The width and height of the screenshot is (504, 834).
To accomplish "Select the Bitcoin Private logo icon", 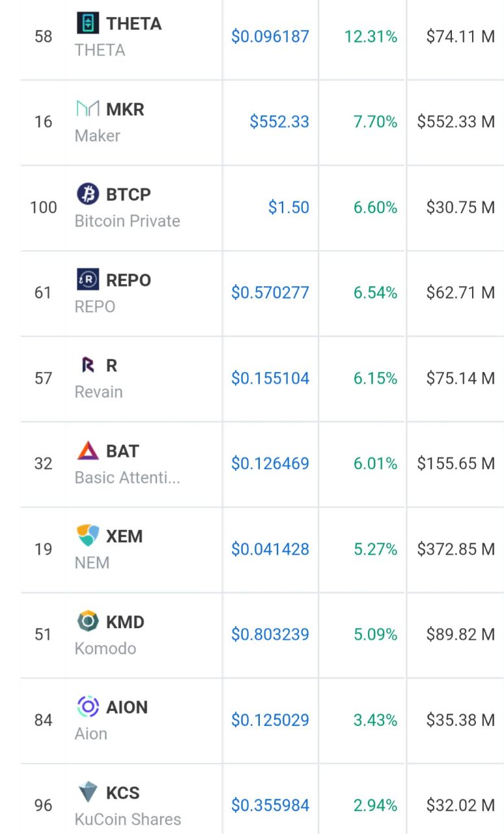I will click(x=88, y=194).
